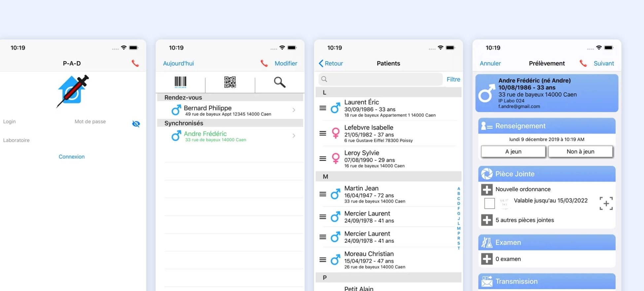
Task: Tap plus icon next to 0 examen
Action: coord(487,259)
